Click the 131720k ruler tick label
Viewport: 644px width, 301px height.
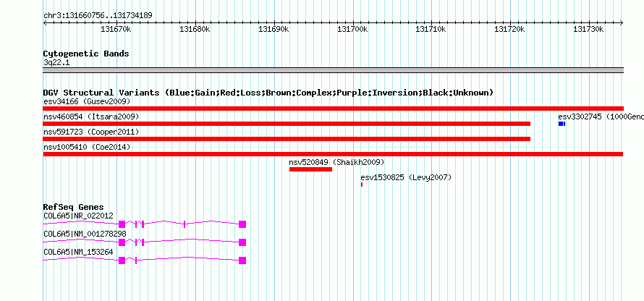(x=509, y=29)
